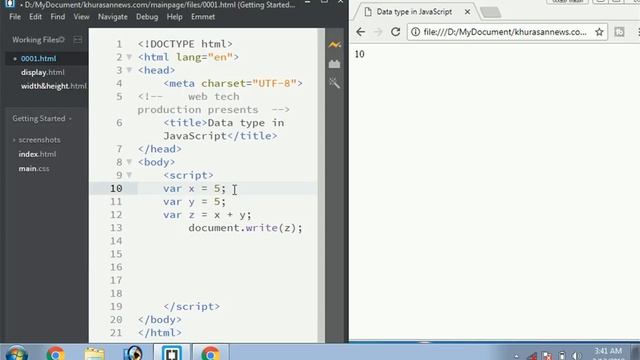Click the Working Files header label

(x=38, y=40)
